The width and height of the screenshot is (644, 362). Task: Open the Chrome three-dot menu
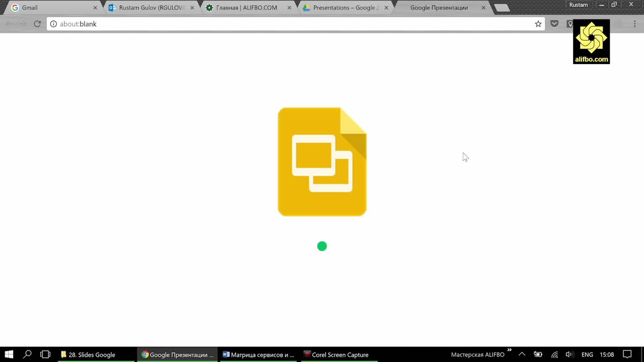click(x=635, y=24)
